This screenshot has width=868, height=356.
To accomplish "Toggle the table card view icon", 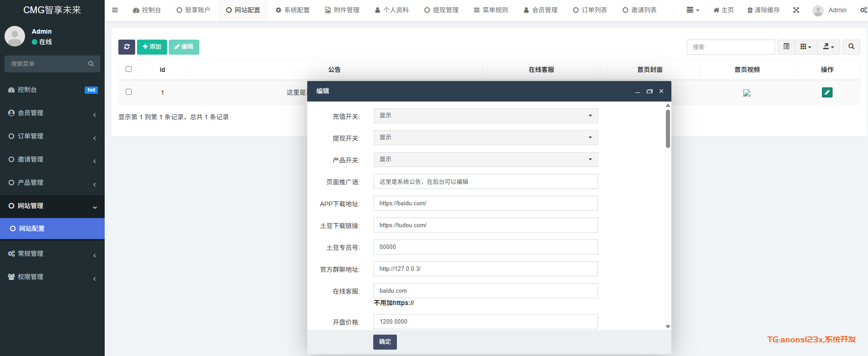I will coord(786,47).
